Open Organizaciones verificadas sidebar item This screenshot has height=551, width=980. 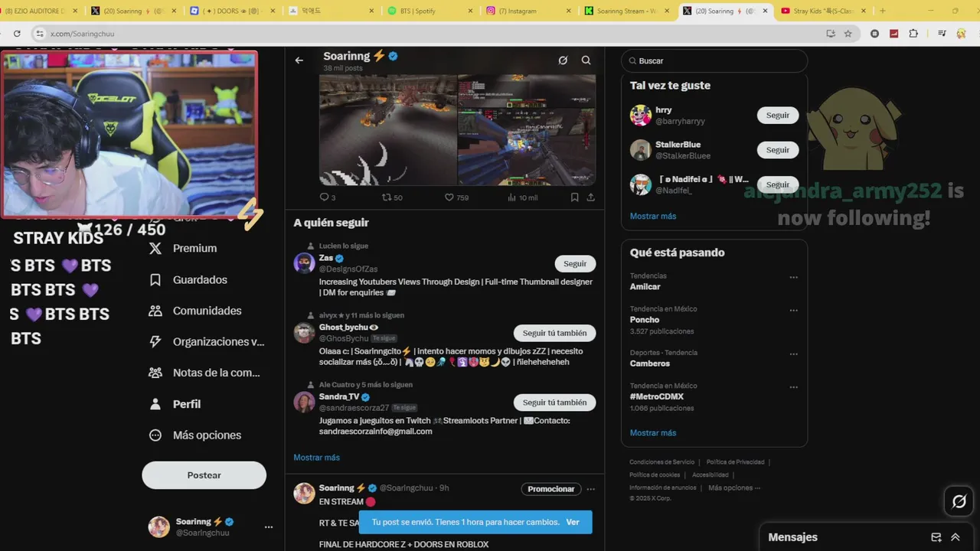207,341
